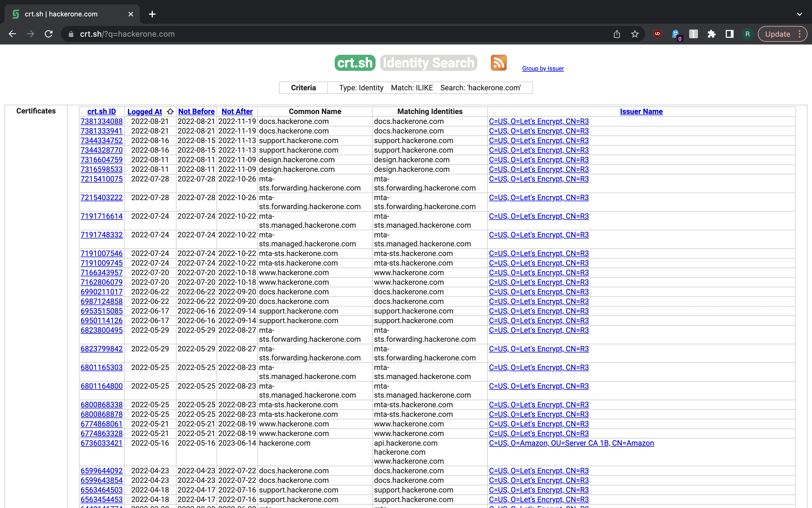
Task: Click the crt.sh green logo
Action: click(355, 63)
